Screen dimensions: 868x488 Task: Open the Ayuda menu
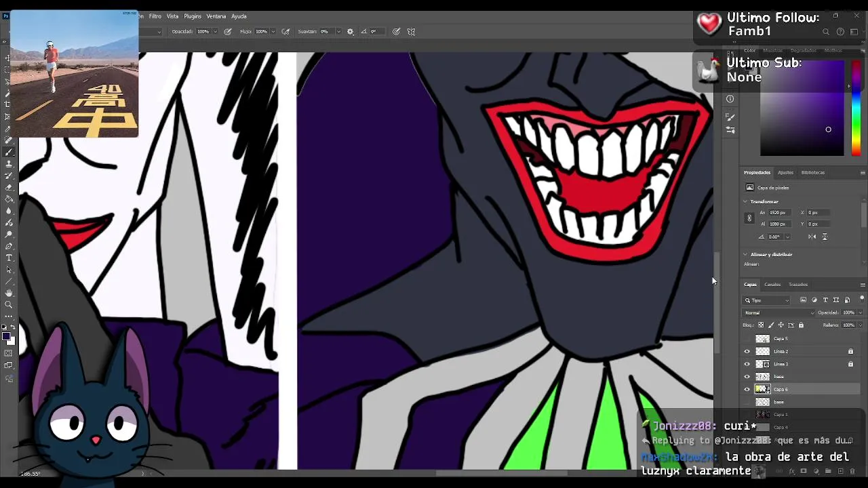tap(239, 16)
